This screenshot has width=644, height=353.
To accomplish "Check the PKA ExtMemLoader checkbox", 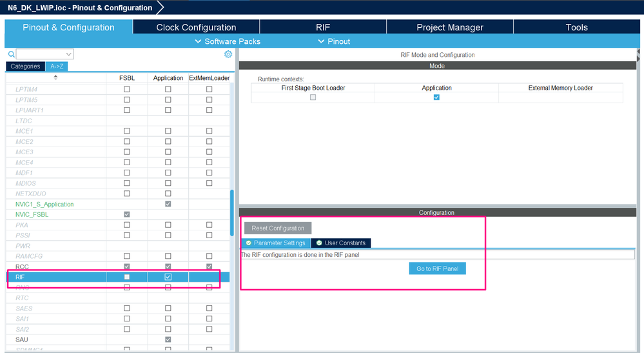I will coord(210,225).
